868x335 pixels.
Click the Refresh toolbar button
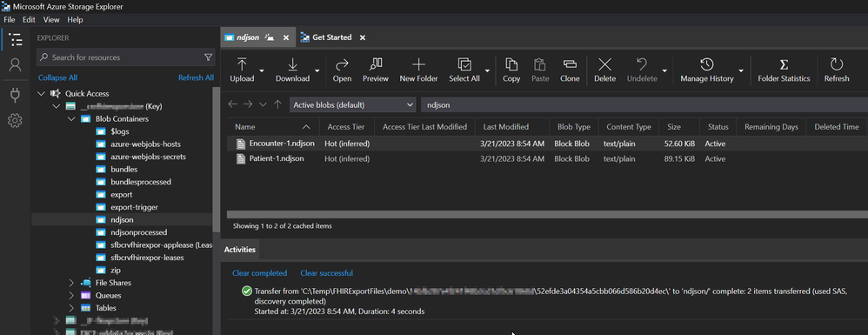point(837,70)
